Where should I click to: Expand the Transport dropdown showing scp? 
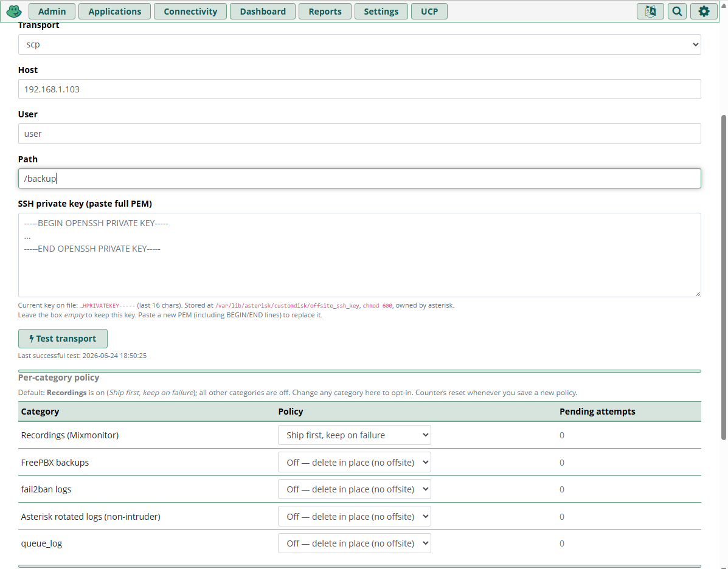tap(359, 44)
